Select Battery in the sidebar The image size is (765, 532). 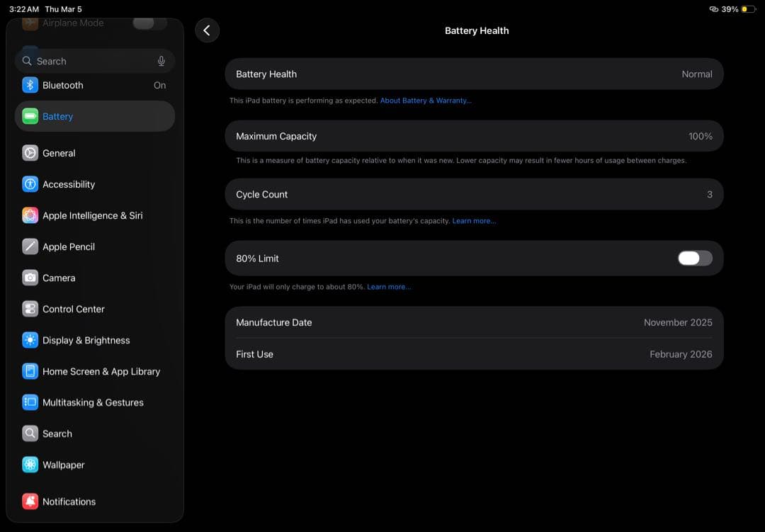tap(95, 116)
